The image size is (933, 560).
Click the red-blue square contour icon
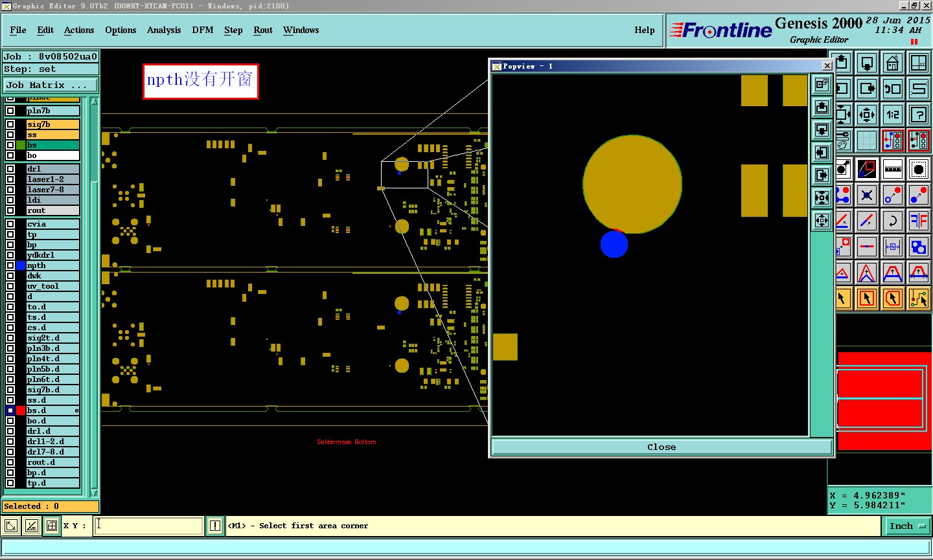click(867, 169)
